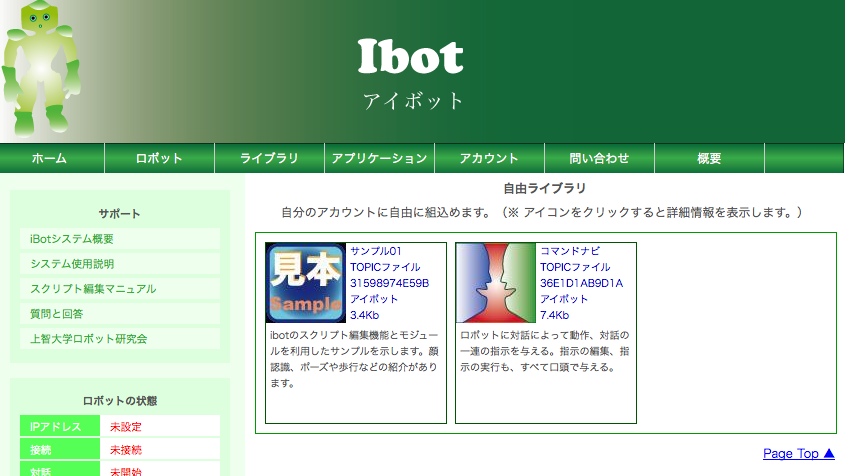The width and height of the screenshot is (851, 476).
Task: Click the 接続 status label
Action: tap(60, 449)
